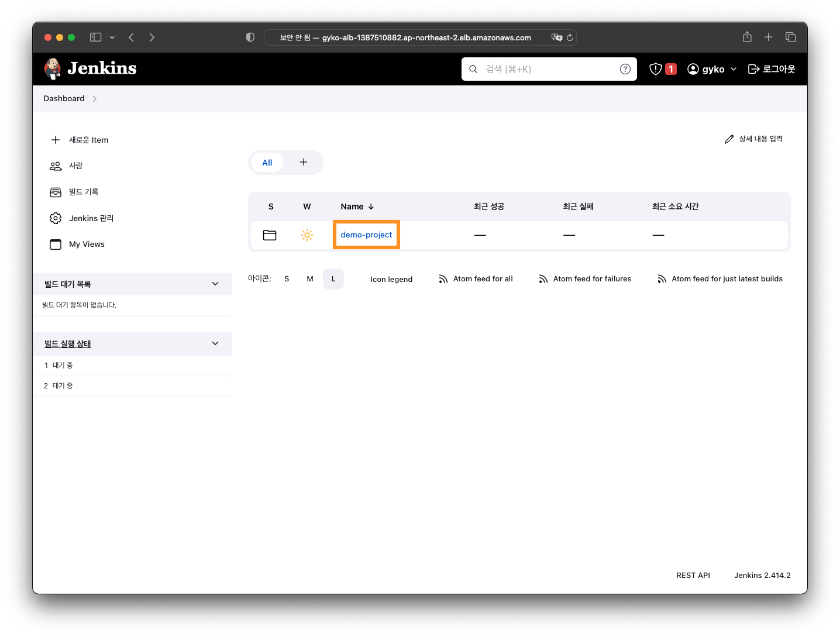840x637 pixels.
Task: Open the security shield warning icon
Action: [656, 69]
